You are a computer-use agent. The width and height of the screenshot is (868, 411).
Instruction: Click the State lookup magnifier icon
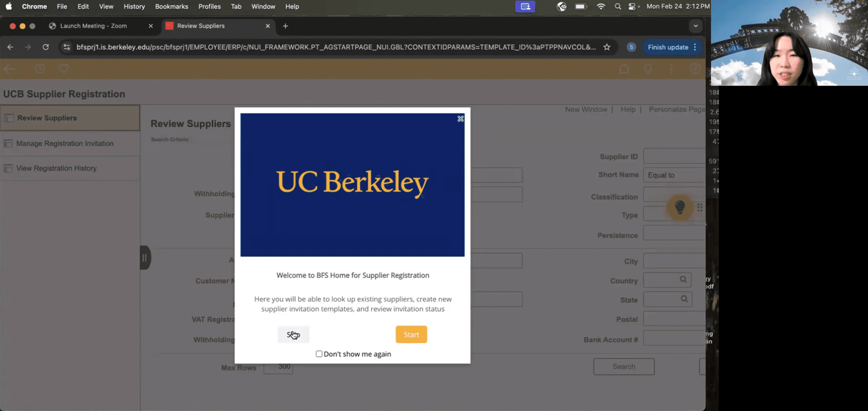684,299
